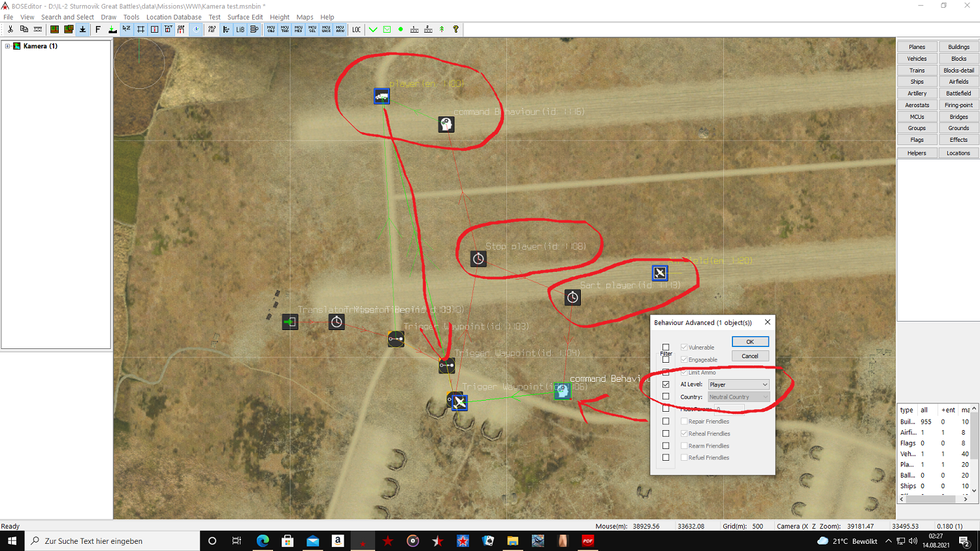980x551 pixels.
Task: Click the yellow key icon in toolbar
Action: click(456, 29)
